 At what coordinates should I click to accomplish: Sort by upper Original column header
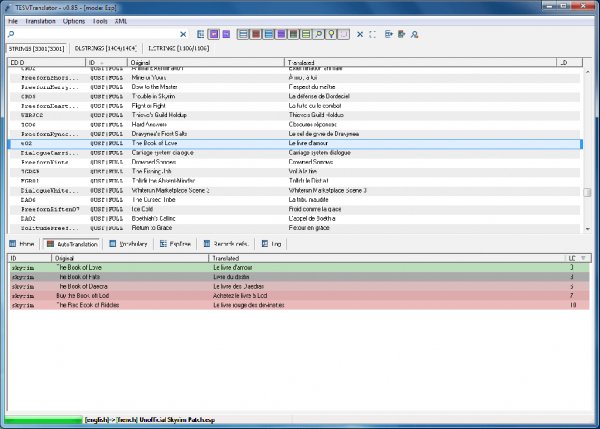[206, 62]
